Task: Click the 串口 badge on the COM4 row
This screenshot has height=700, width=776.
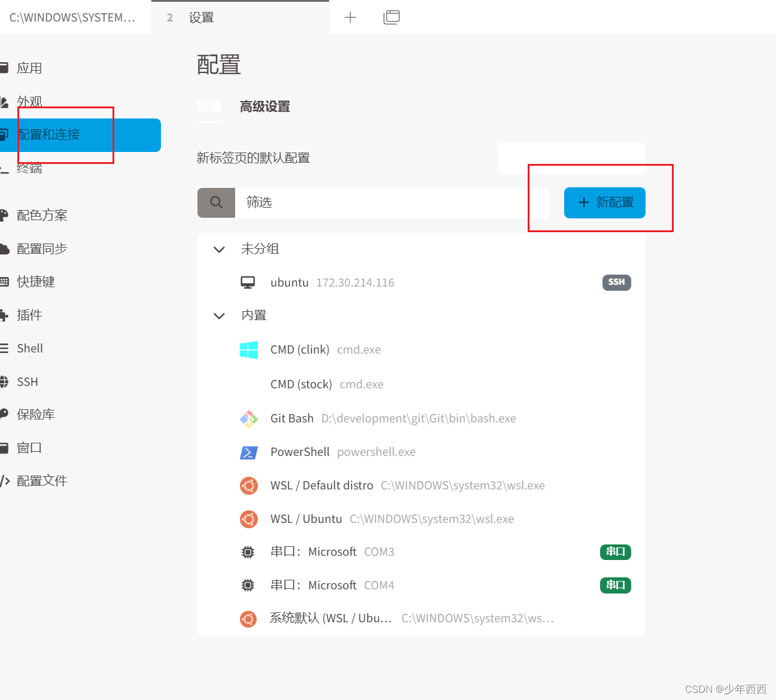Action: [615, 585]
